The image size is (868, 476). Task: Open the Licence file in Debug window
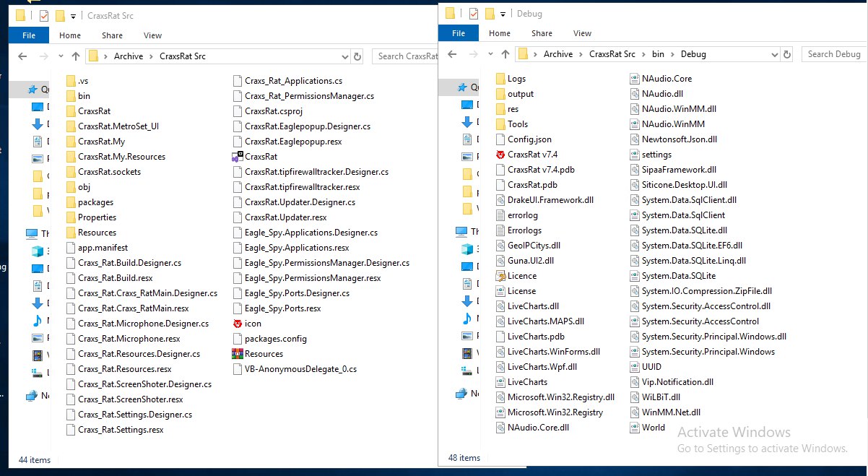pyautogui.click(x=521, y=276)
